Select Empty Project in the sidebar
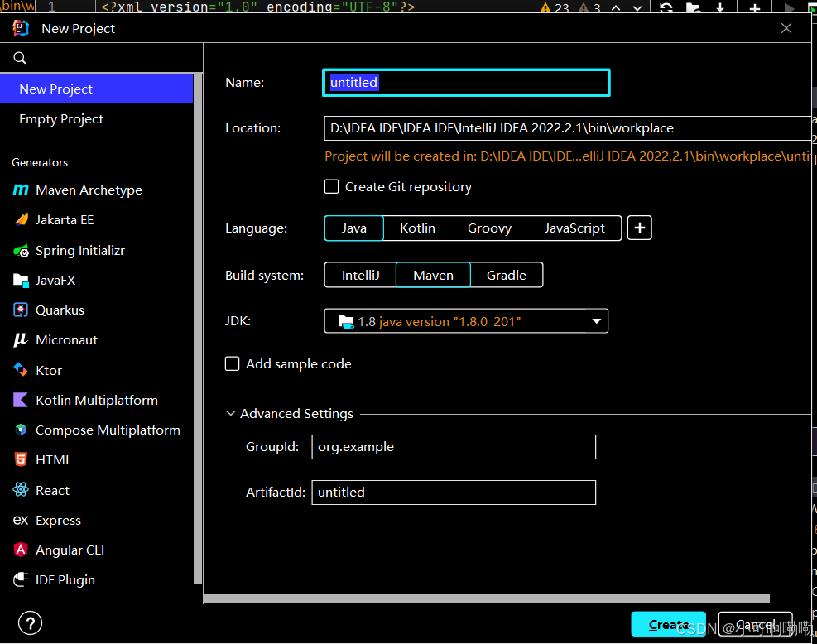The image size is (817, 644). [x=96, y=119]
